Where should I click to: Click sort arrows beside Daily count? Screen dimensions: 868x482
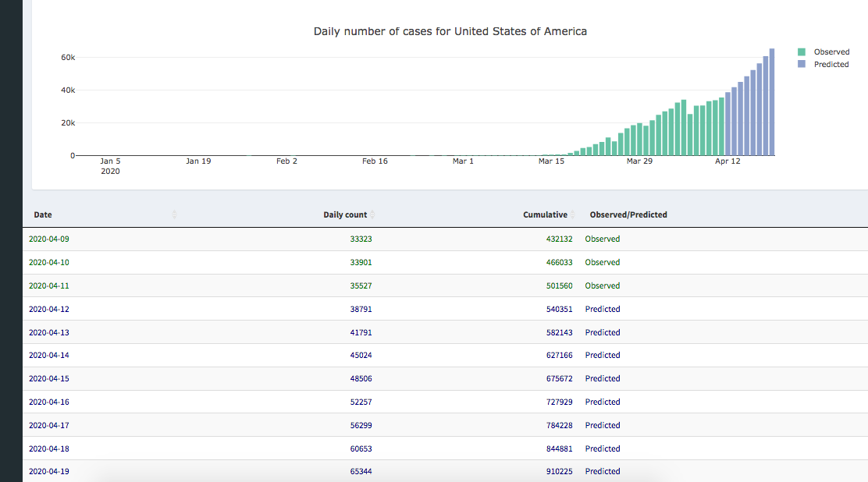pyautogui.click(x=372, y=214)
